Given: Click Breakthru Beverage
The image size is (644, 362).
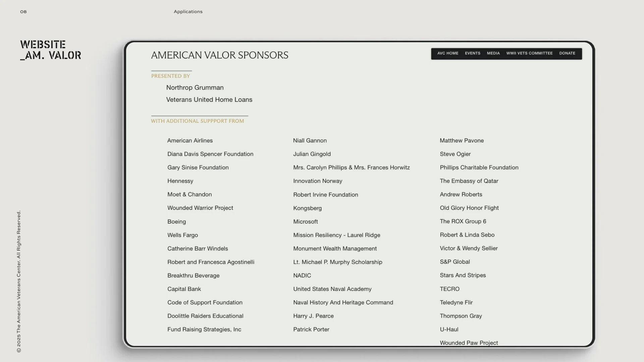Looking at the screenshot, I should (x=193, y=276).
